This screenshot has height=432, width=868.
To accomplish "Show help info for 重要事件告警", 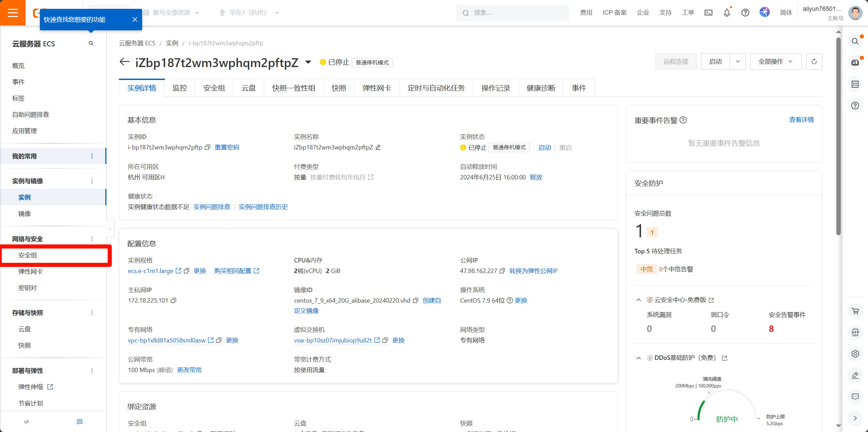I will [683, 120].
